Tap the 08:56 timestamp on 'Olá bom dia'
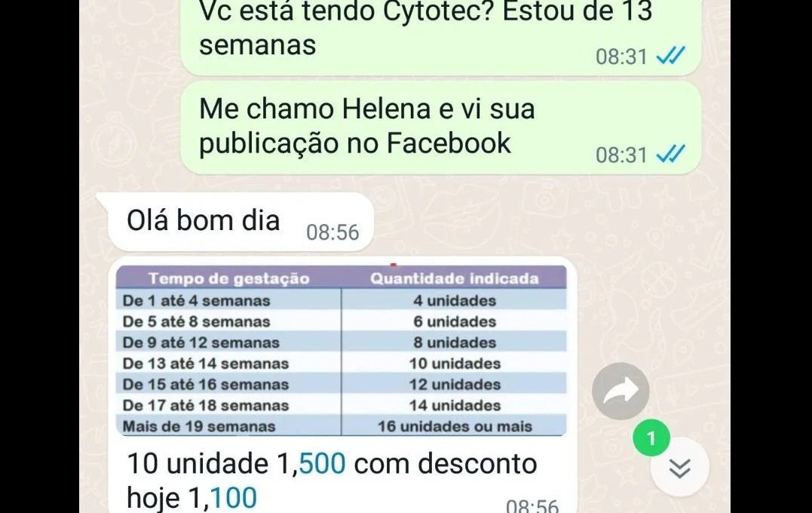 coord(332,232)
